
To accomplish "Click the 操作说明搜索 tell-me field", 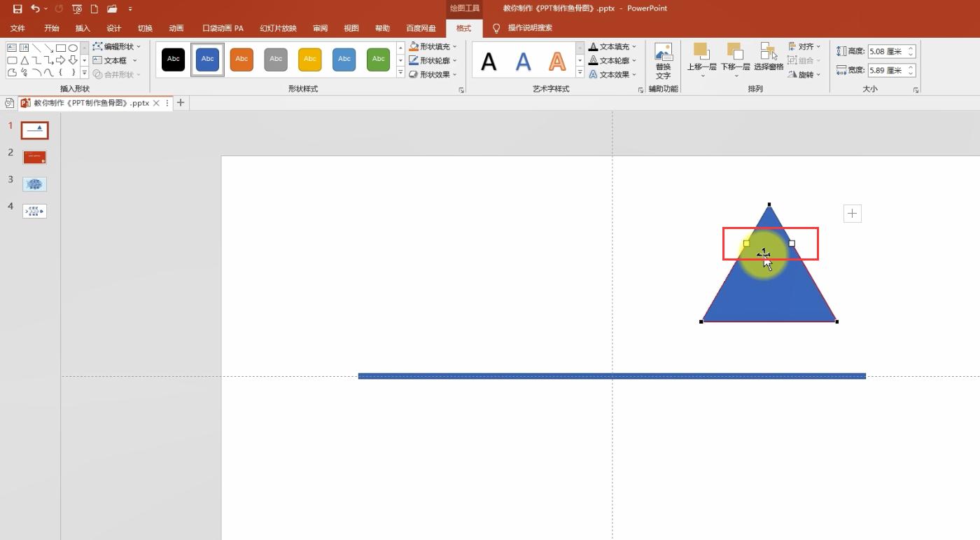I will pos(528,28).
